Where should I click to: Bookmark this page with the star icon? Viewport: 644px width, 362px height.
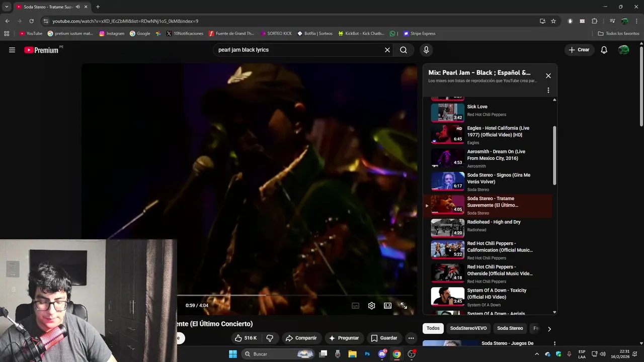553,21
